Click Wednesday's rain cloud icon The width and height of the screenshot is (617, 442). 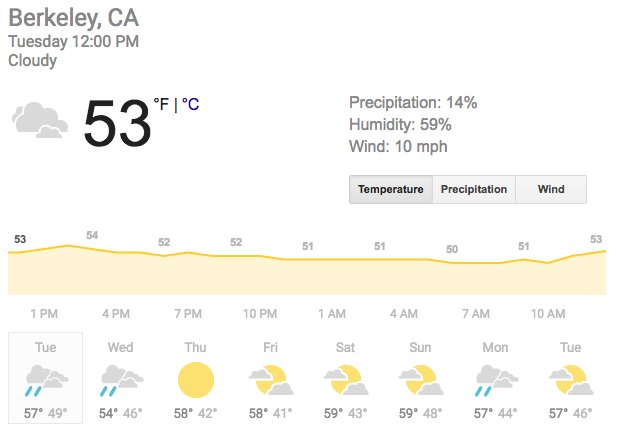coord(121,381)
